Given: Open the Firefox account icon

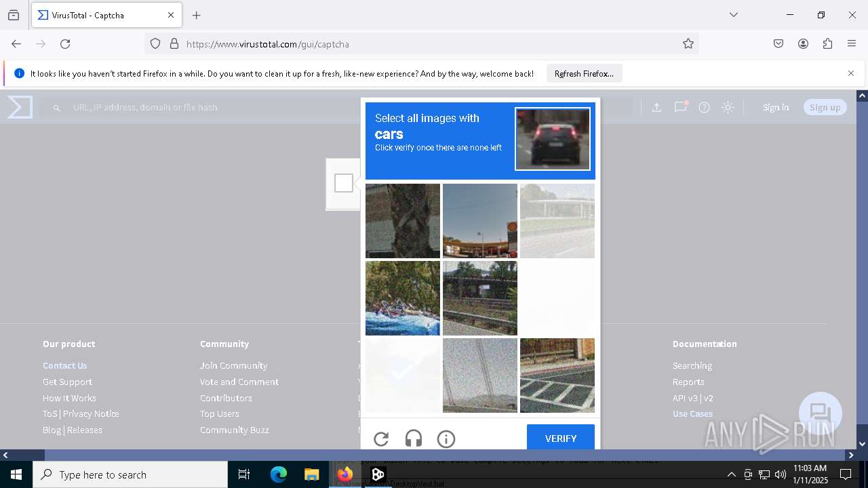Looking at the screenshot, I should [803, 44].
